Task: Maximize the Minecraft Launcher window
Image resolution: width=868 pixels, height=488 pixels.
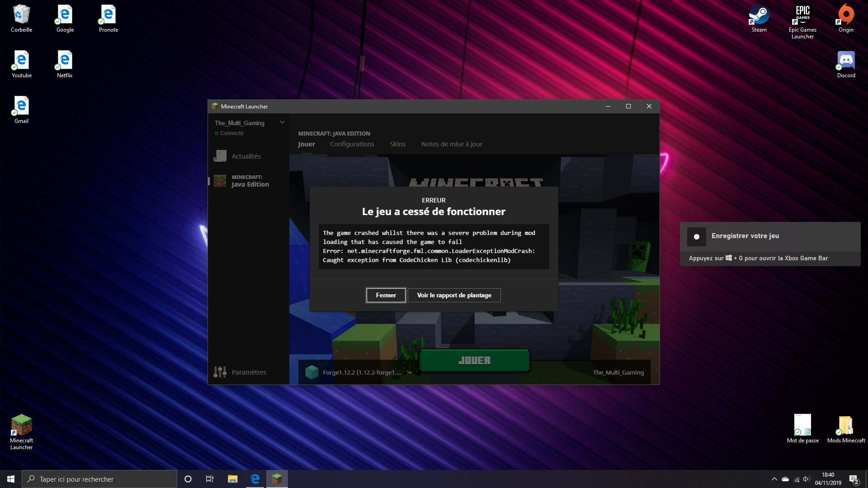Action: [x=628, y=107]
